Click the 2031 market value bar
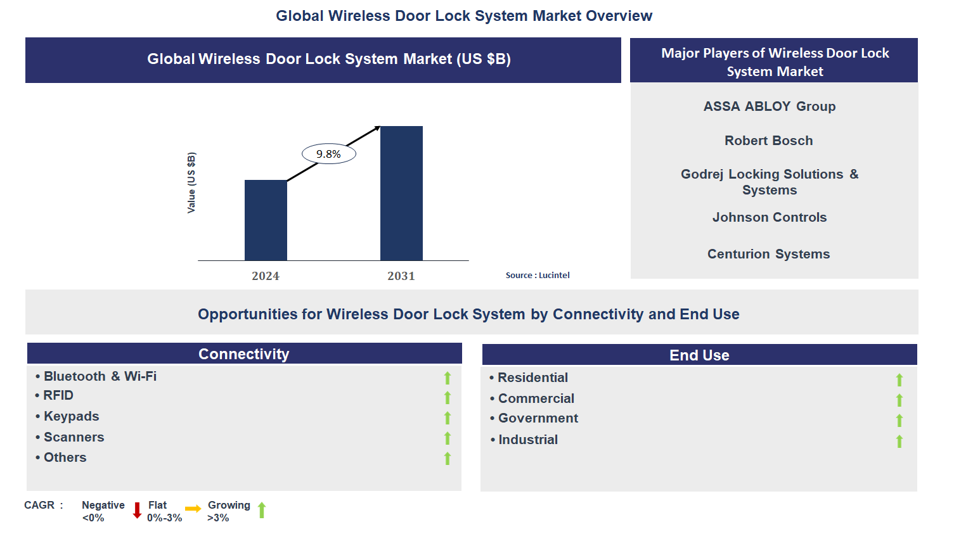Viewport: 954px width, 560px height. (x=401, y=193)
